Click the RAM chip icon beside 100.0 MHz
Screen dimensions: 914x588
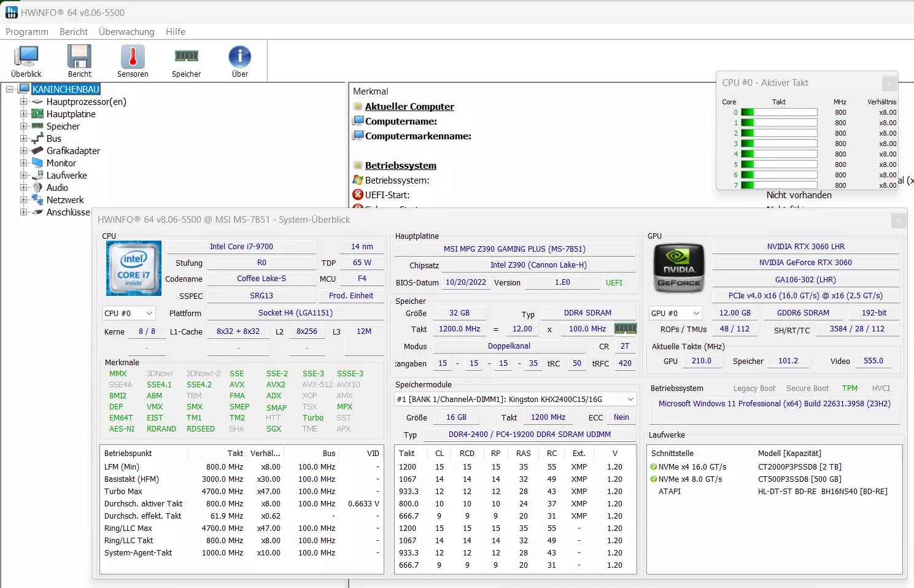coord(625,328)
